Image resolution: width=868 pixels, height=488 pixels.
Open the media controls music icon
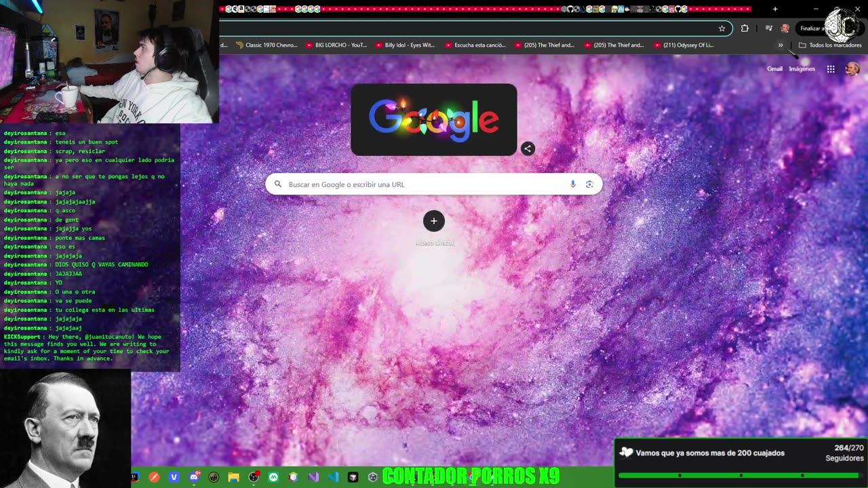coord(768,28)
